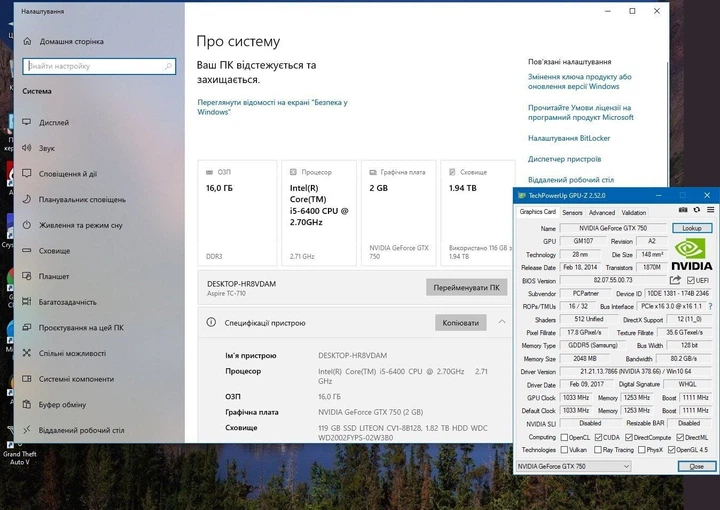Click the Копіювати button
The width and height of the screenshot is (720, 510).
pos(461,323)
